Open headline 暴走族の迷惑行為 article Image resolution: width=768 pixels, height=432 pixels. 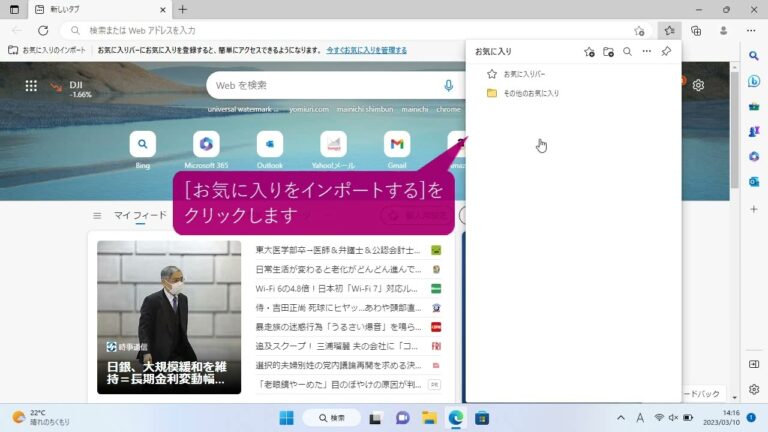(338, 327)
